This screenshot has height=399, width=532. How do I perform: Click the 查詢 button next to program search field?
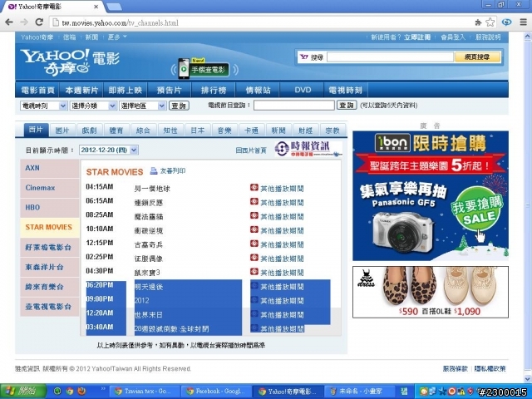click(347, 106)
